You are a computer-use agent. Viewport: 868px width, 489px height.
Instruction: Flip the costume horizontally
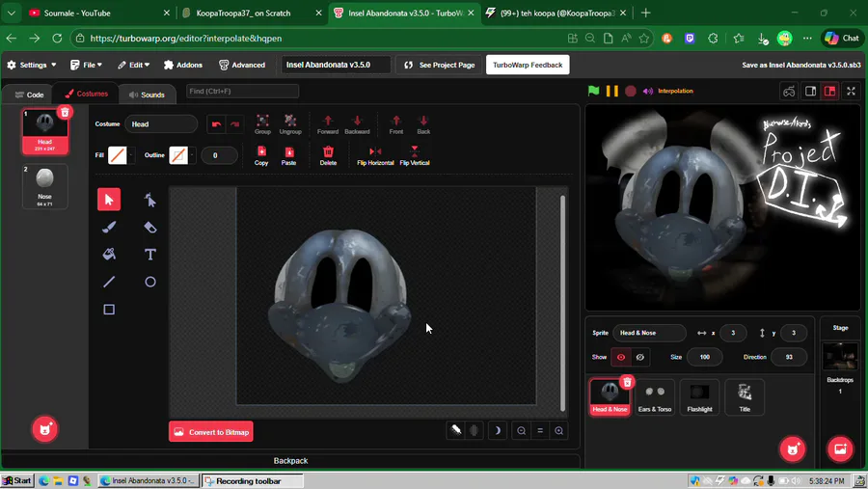[375, 155]
